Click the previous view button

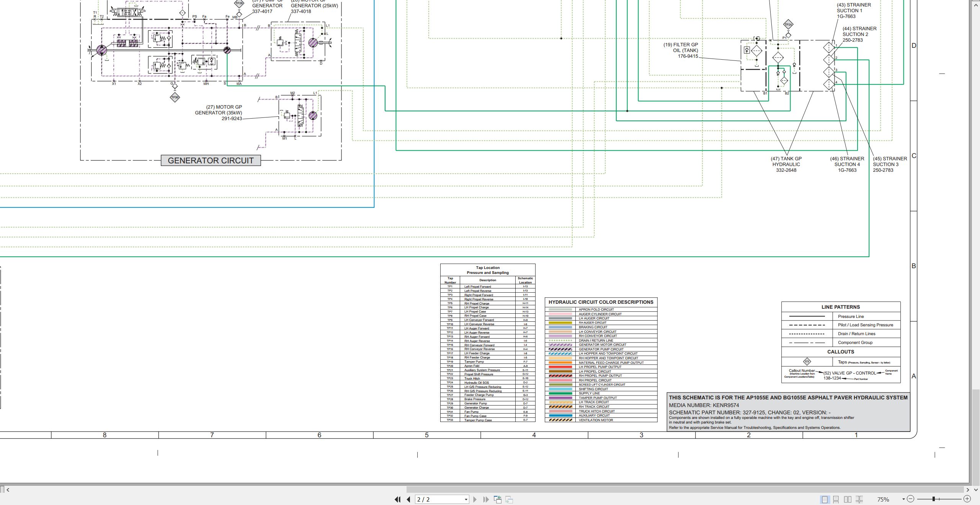coord(498,499)
